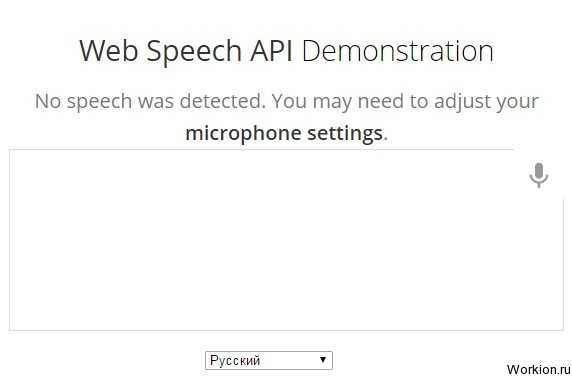The width and height of the screenshot is (572, 376).
Task: Expand the Русский language dropdown
Action: 269,360
